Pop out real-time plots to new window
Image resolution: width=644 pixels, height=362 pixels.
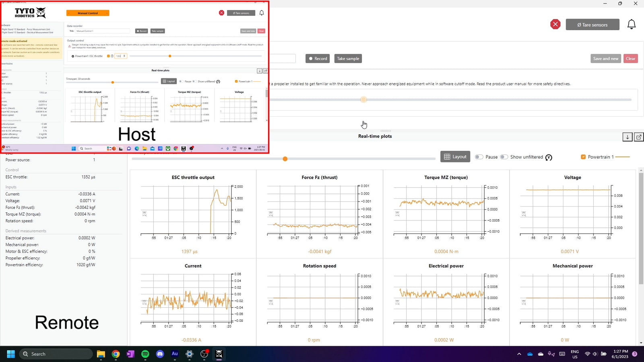639,137
